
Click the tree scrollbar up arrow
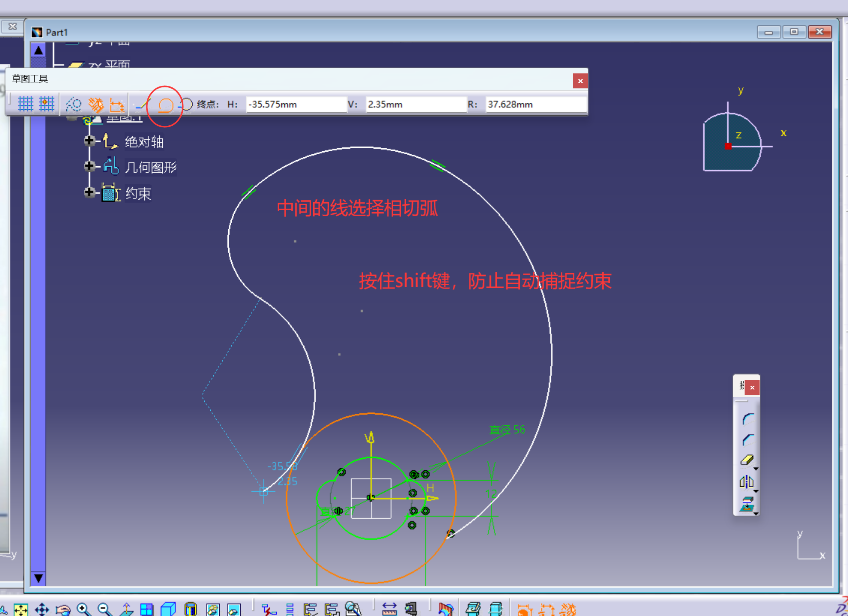point(38,50)
